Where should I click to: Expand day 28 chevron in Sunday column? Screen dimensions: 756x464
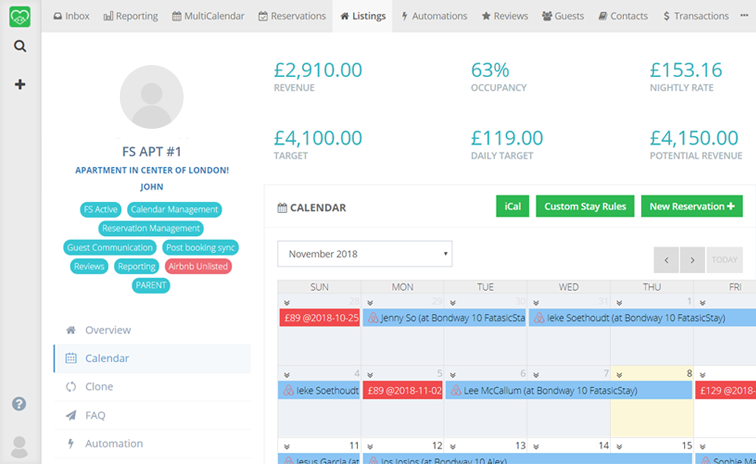coord(287,303)
